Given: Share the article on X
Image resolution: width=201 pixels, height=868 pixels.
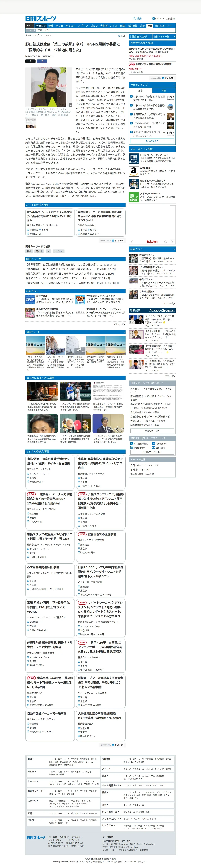Looking at the screenshot, I should pyautogui.click(x=30, y=61).
